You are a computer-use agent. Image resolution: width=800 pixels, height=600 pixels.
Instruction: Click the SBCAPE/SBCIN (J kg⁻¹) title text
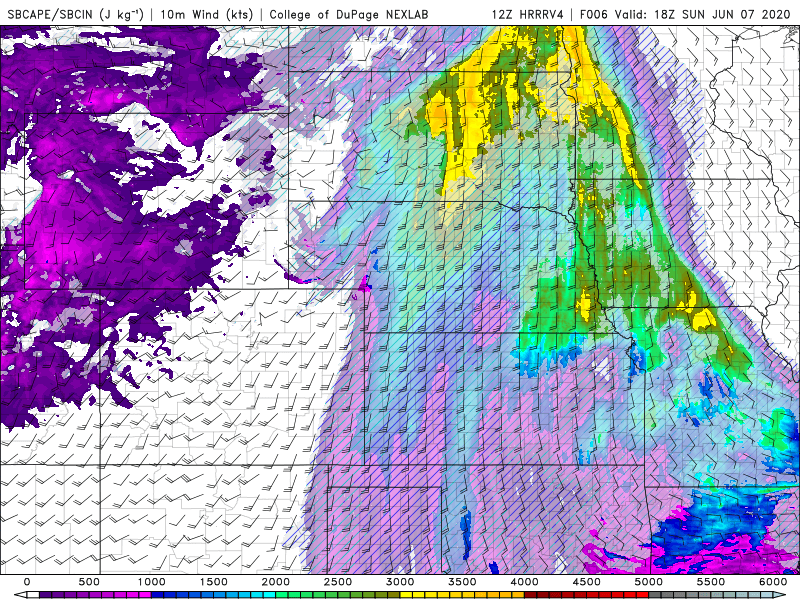pos(76,14)
